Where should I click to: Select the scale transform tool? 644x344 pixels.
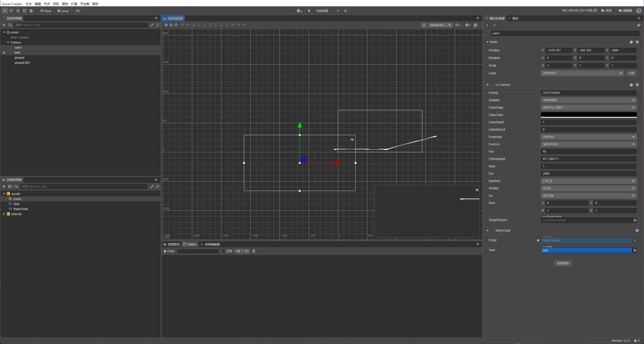tap(18, 11)
